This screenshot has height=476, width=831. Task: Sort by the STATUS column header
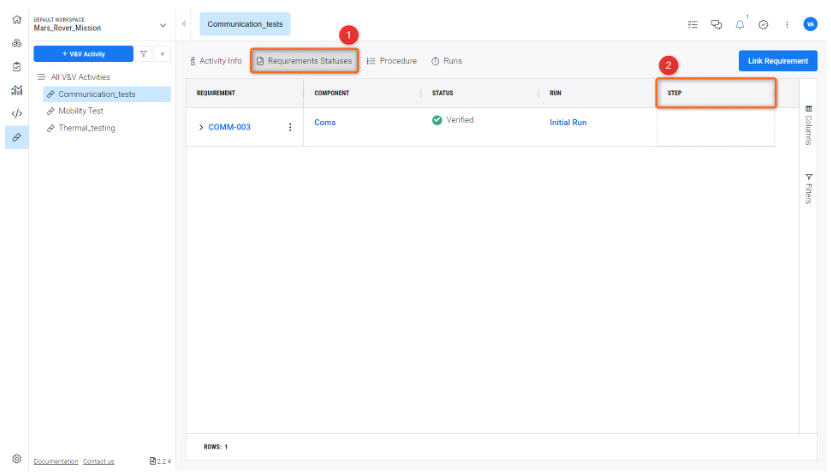(x=443, y=93)
